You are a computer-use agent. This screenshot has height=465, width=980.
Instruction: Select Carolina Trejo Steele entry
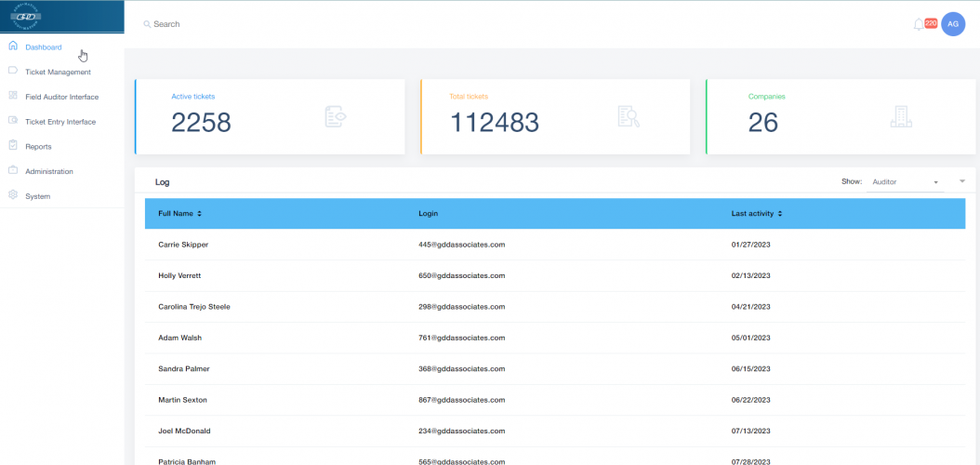pos(194,307)
